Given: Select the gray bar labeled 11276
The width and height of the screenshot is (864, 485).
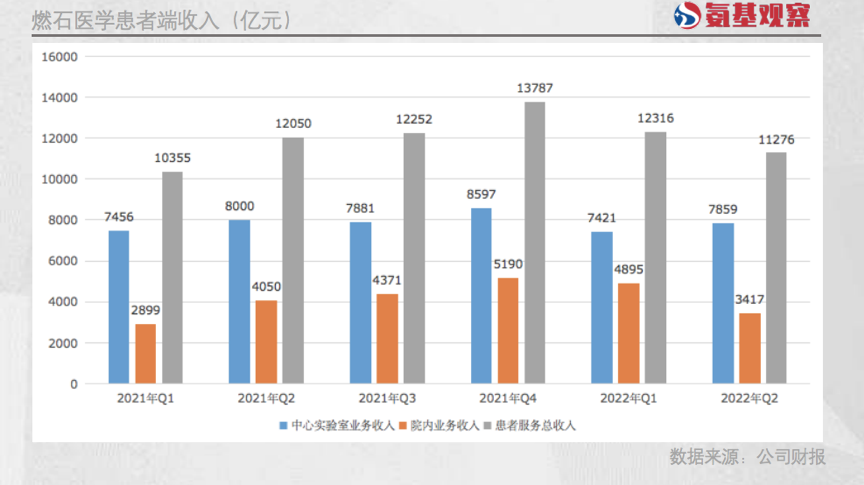Looking at the screenshot, I should click(776, 268).
